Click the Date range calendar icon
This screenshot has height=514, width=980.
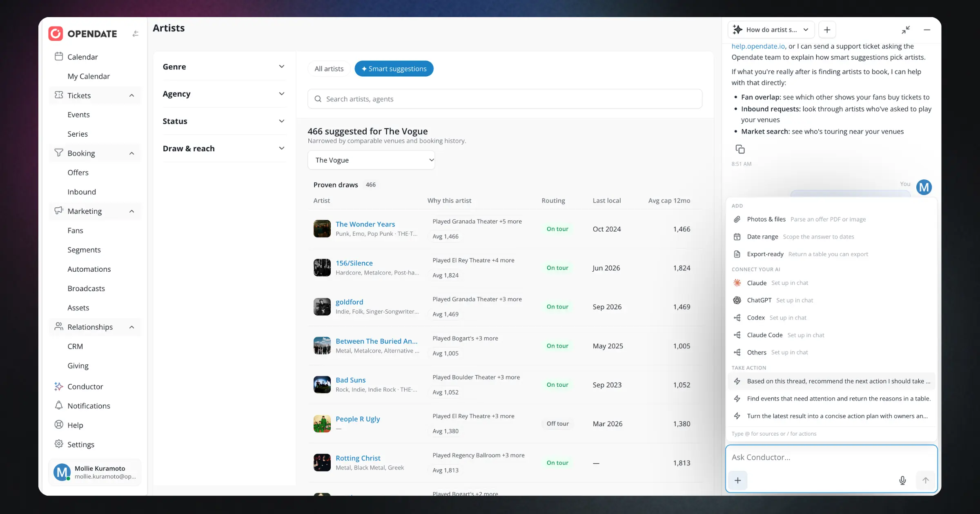[x=737, y=237]
